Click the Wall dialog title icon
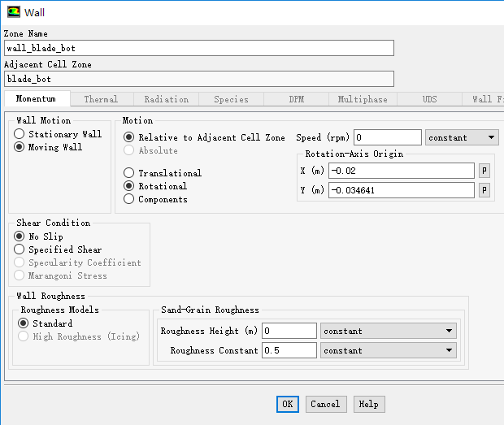 [14, 12]
